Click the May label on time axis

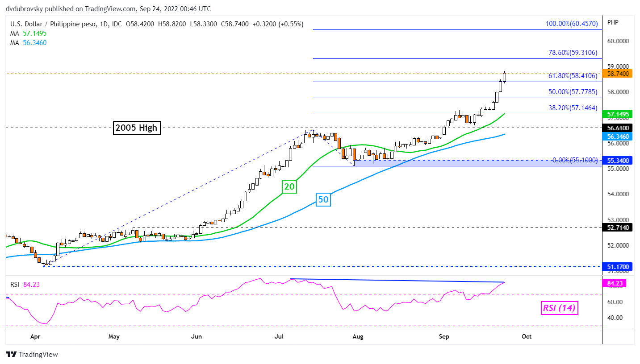(x=114, y=336)
